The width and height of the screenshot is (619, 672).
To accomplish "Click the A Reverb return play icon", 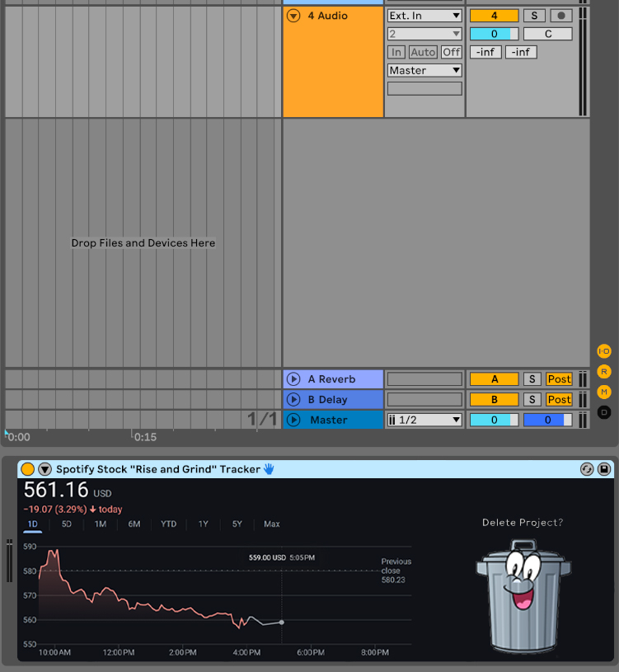I will [x=293, y=379].
